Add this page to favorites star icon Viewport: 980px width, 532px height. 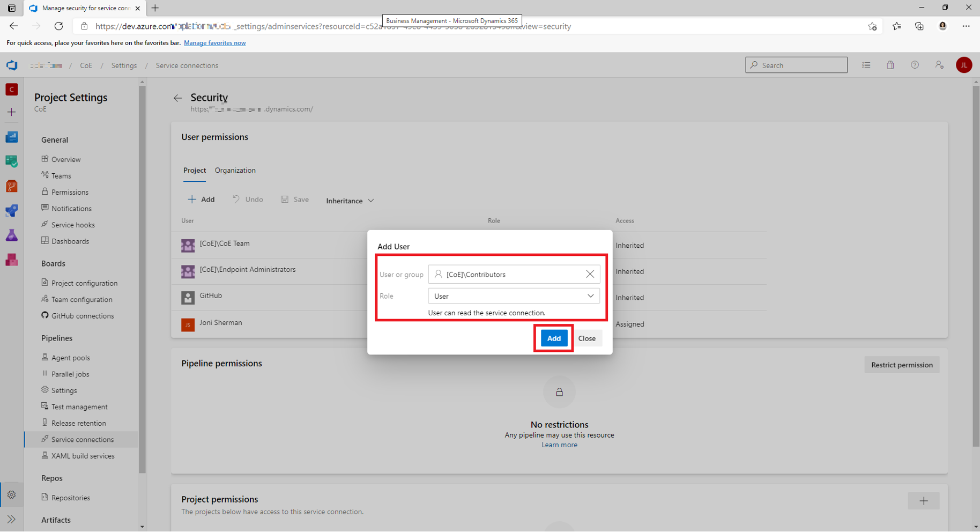872,26
